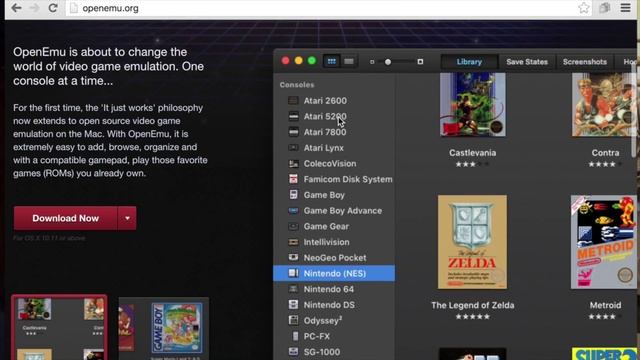This screenshot has width=640, height=360.
Task: Click the PC-FX console icon
Action: pos(295,336)
